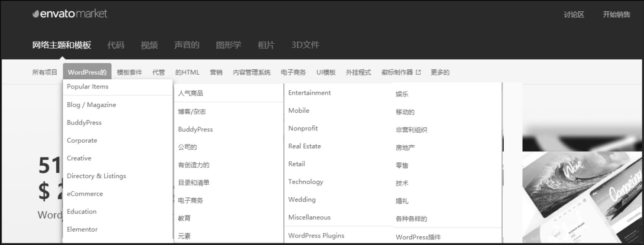Click the Envato Market logo
This screenshot has width=644, height=245.
click(x=70, y=14)
